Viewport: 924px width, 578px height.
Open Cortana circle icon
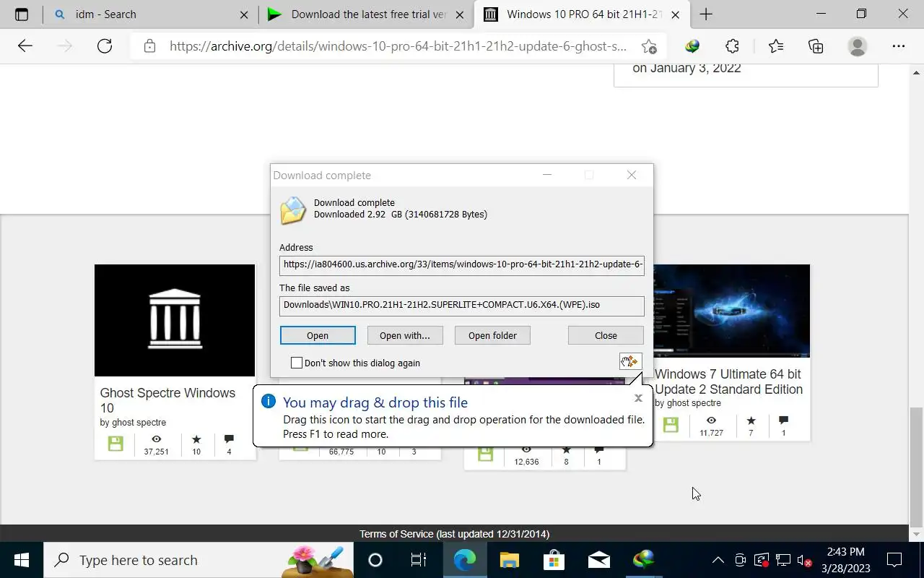tap(375, 560)
